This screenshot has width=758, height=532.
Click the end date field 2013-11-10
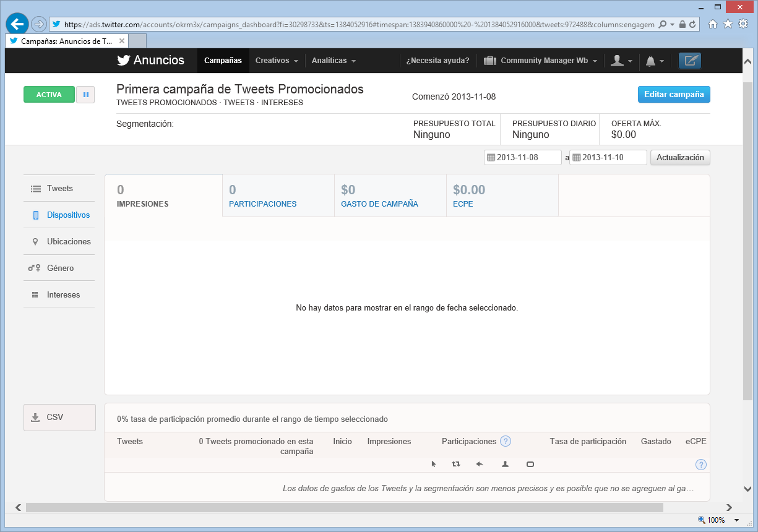pos(608,158)
